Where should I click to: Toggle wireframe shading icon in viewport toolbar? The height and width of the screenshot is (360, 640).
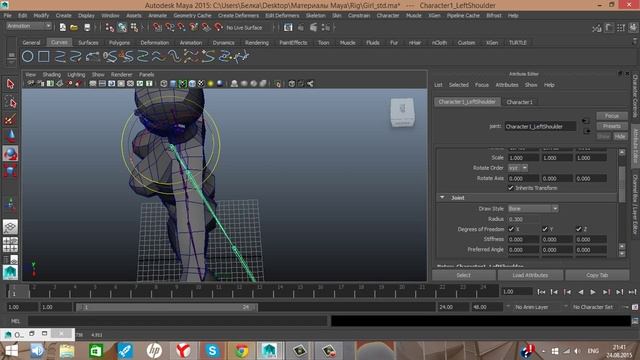[x=164, y=84]
